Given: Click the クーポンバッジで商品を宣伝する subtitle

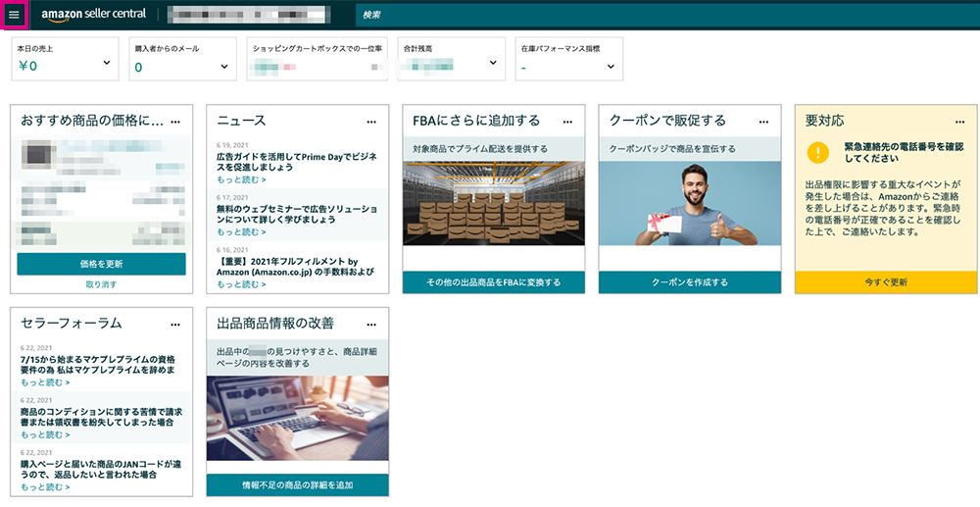Looking at the screenshot, I should (672, 149).
